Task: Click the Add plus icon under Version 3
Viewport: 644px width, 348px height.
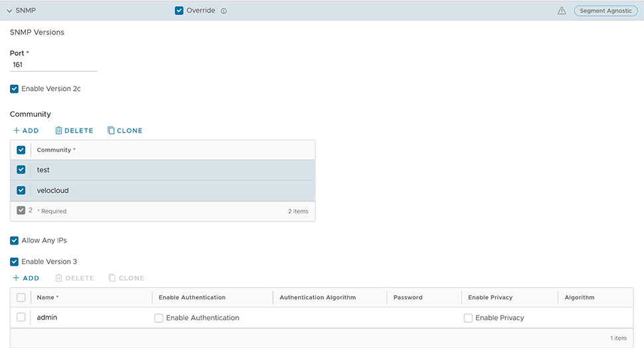Action: (x=17, y=278)
